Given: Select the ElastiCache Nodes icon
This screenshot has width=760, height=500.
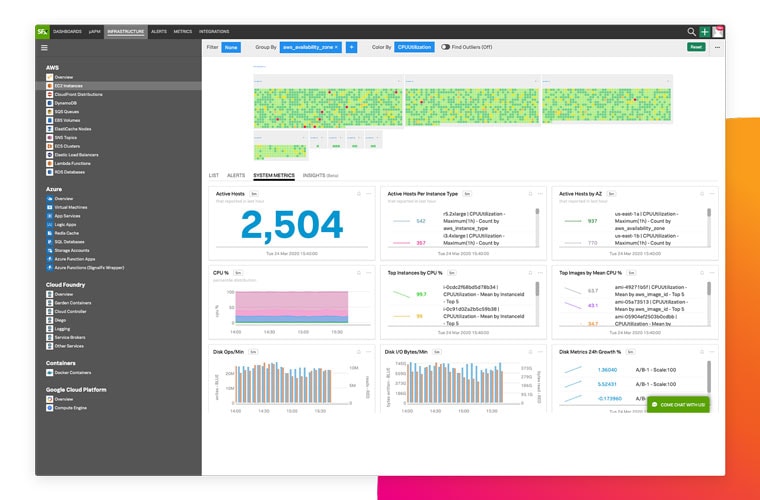Looking at the screenshot, I should click(49, 129).
